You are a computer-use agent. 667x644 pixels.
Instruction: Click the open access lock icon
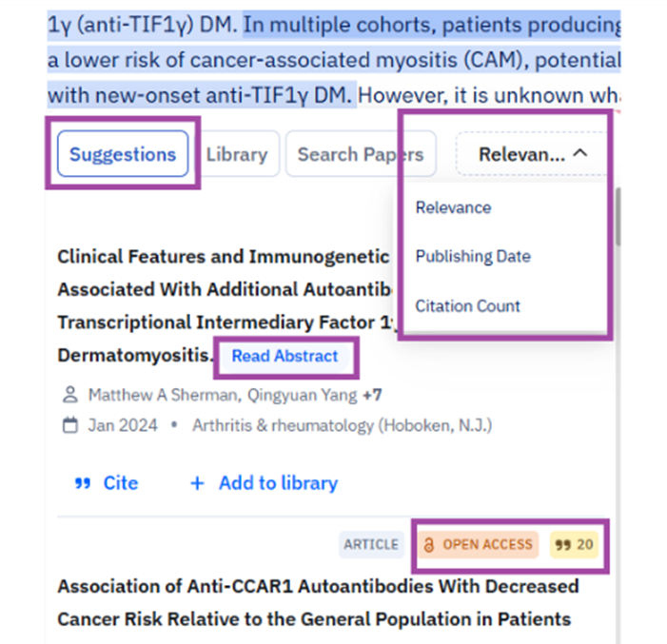tap(428, 544)
